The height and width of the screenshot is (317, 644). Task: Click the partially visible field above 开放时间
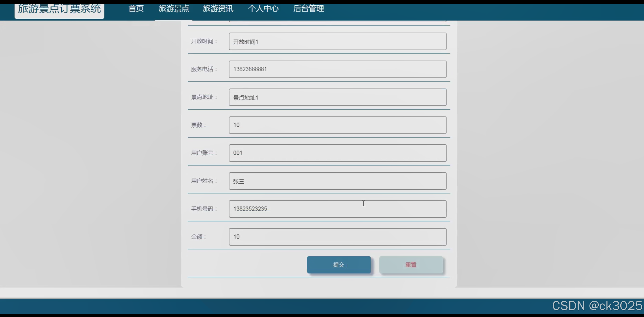[337, 21]
